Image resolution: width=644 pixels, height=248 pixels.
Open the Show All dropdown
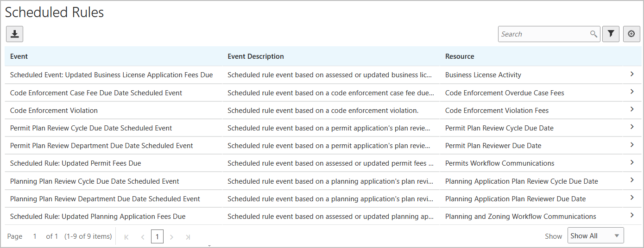[x=595, y=236]
